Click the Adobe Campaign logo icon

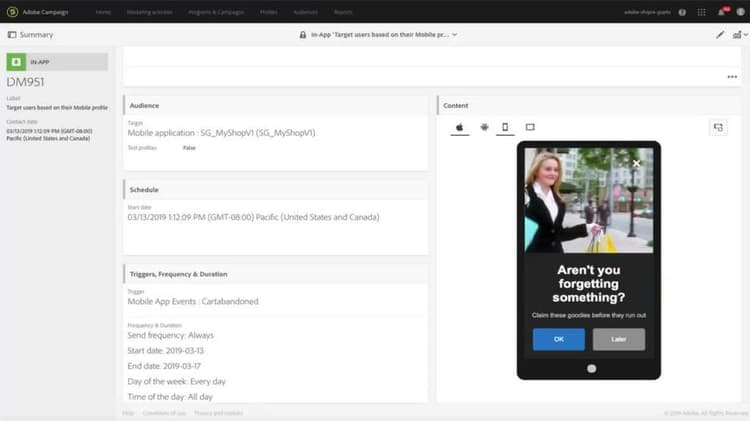[x=12, y=12]
